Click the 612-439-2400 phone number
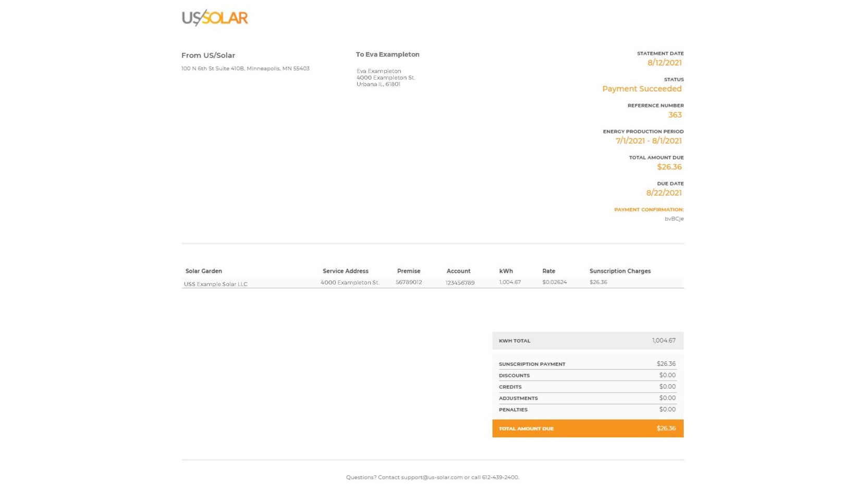This screenshot has width=866, height=504. (499, 477)
